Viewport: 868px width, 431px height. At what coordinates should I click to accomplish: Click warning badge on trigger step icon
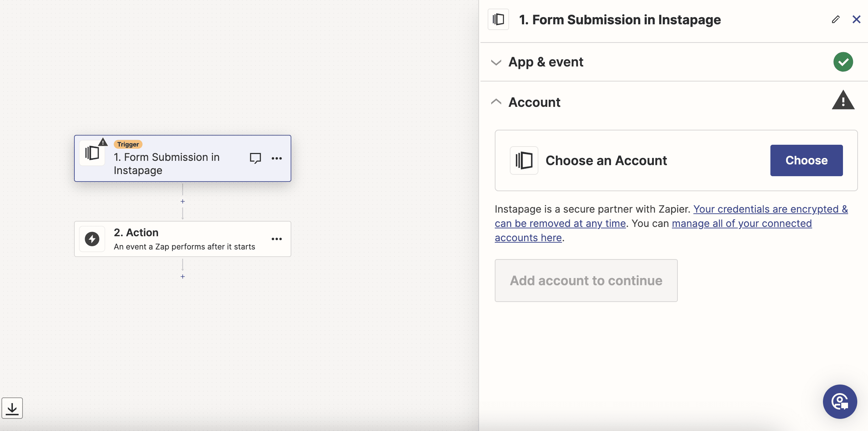(103, 142)
